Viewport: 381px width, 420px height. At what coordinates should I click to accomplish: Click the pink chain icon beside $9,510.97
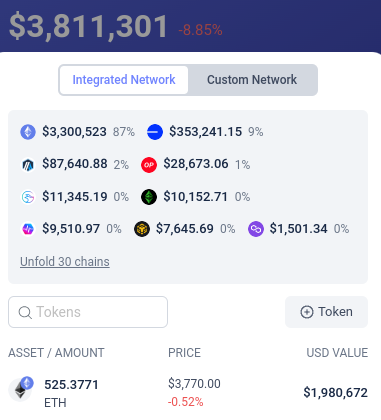pyautogui.click(x=28, y=229)
